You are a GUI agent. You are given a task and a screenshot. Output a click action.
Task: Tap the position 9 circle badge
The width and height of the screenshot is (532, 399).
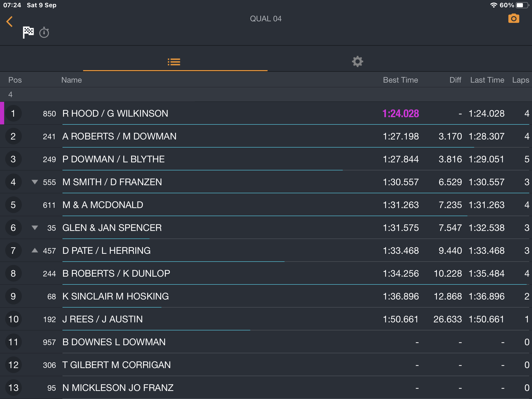pos(13,296)
